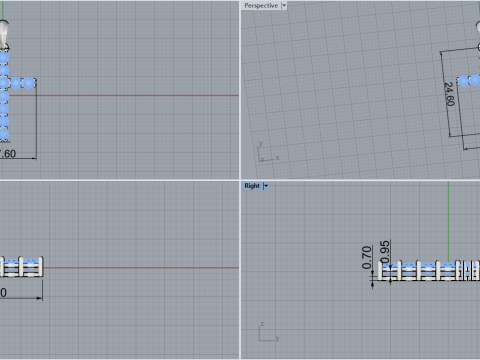Select the 0.95 dimension text

click(385, 252)
